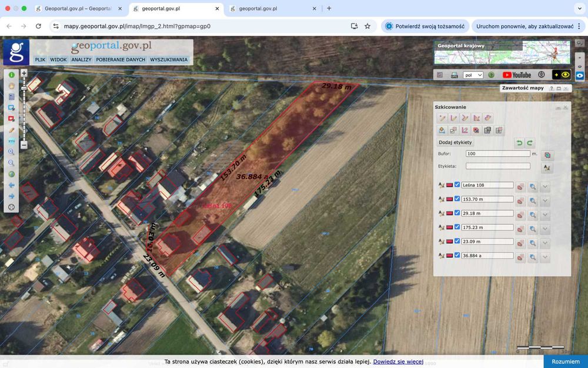Click the print map icon
Image resolution: width=588 pixels, height=368 pixels.
pyautogui.click(x=454, y=75)
